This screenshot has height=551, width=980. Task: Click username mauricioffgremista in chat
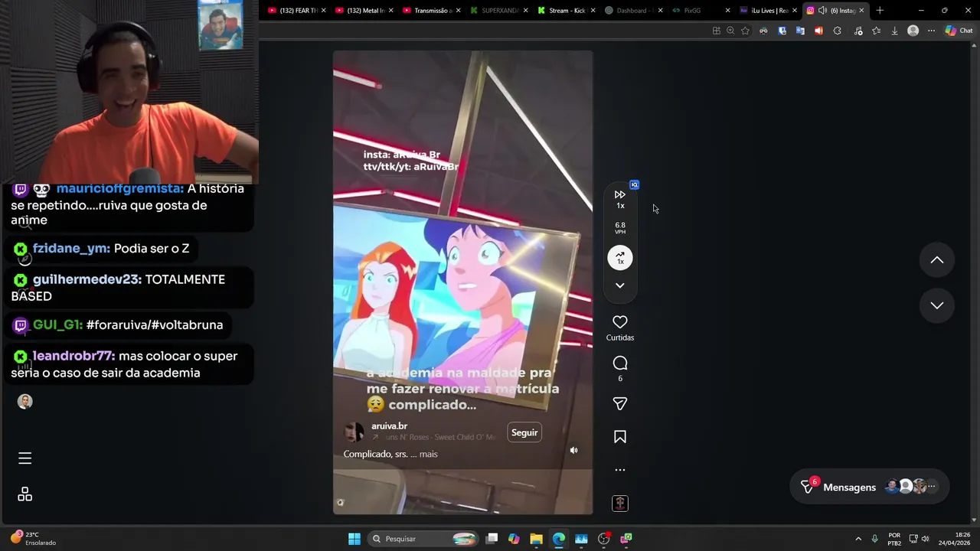pos(119,189)
